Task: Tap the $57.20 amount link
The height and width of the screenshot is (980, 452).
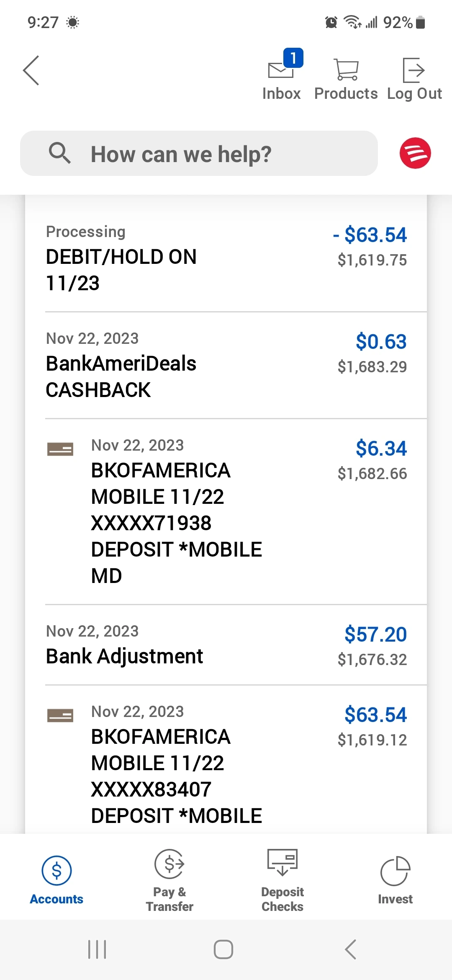Action: point(375,634)
